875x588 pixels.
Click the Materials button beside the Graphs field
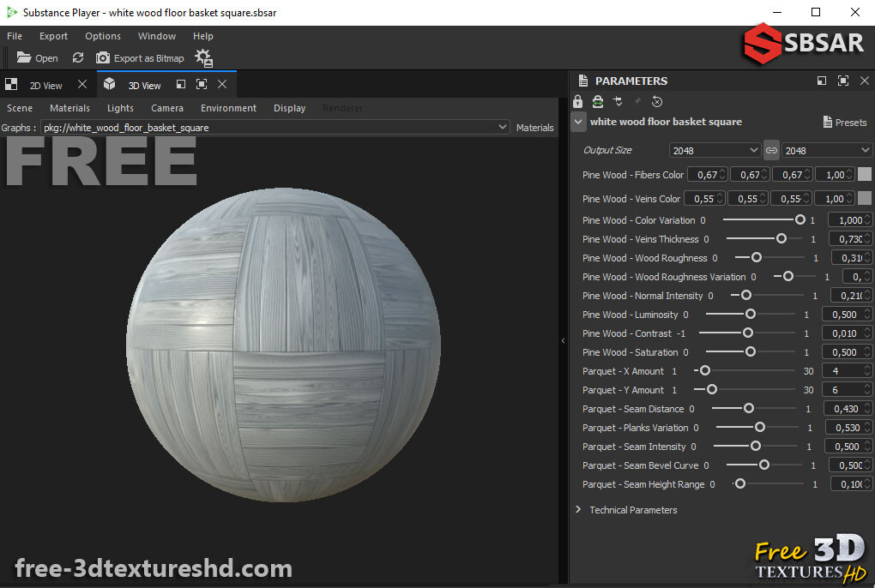point(534,127)
